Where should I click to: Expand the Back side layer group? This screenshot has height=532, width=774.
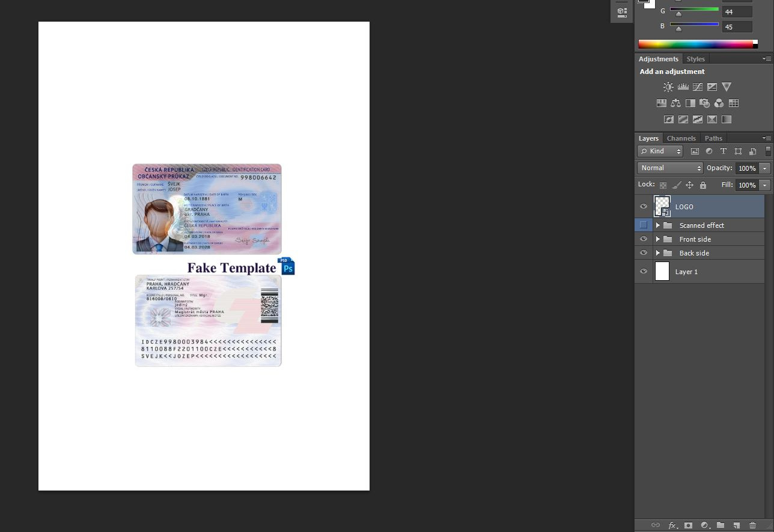(658, 253)
